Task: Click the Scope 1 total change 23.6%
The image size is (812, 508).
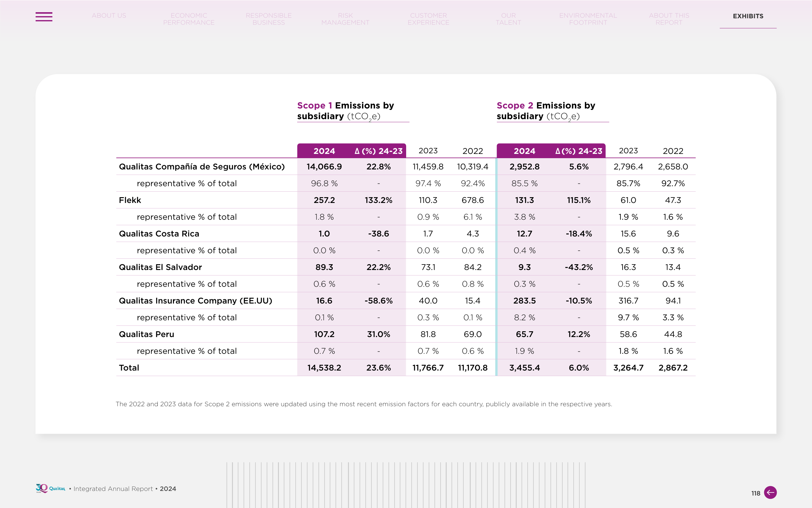Action: (378, 368)
